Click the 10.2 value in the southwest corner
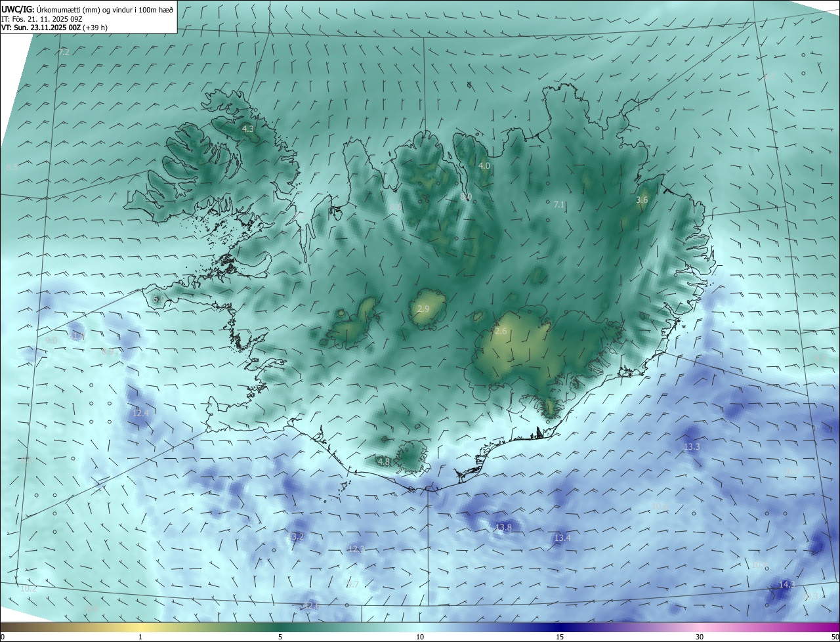 click(28, 589)
